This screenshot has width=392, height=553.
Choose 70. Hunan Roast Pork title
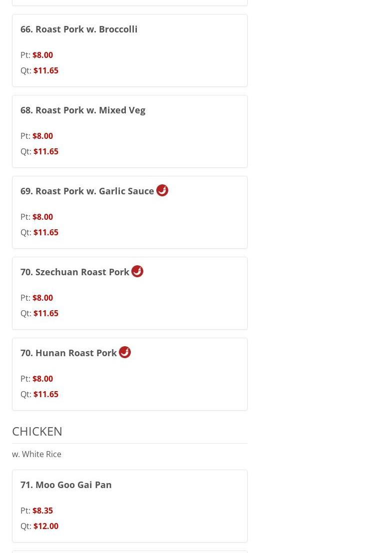tap(68, 353)
